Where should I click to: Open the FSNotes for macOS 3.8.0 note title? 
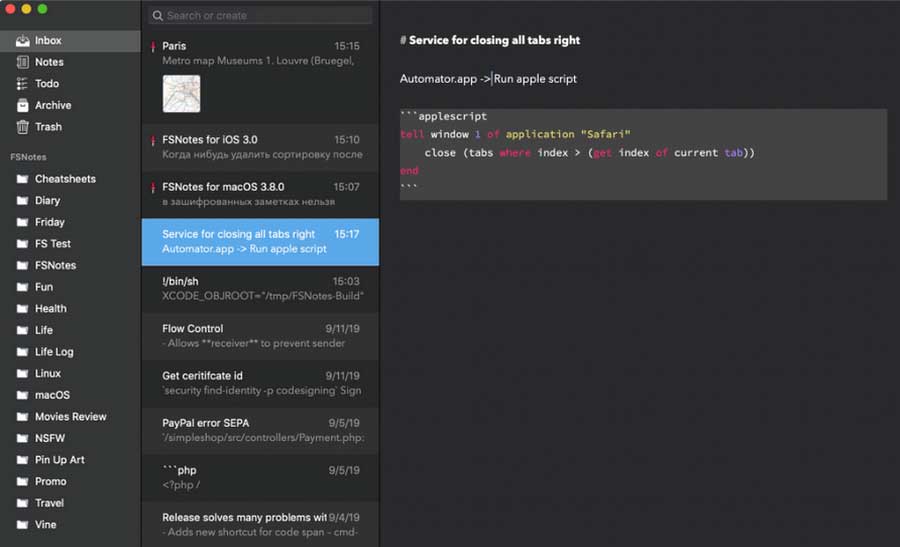(x=223, y=187)
